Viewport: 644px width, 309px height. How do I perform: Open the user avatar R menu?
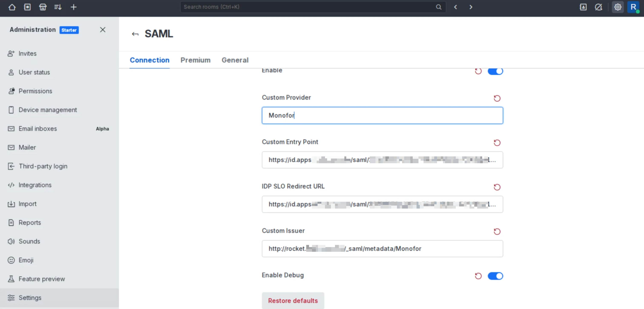[x=633, y=7]
